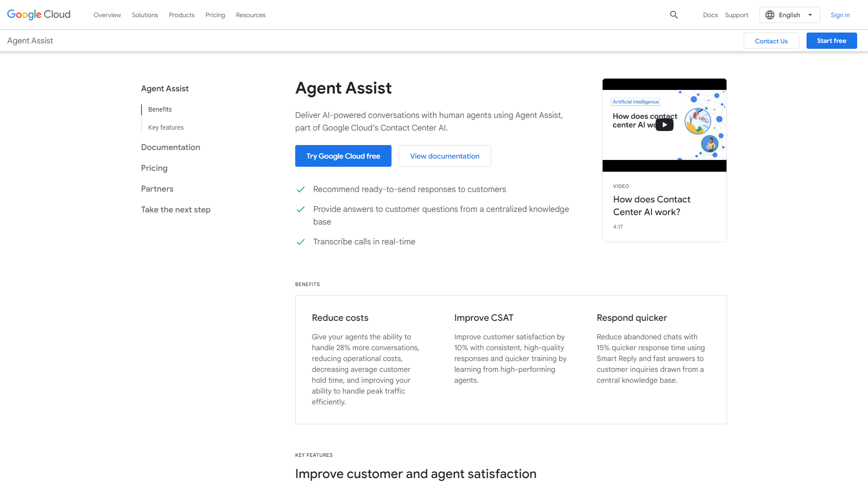868x488 pixels.
Task: Click the green checkmark for transcribe calls
Action: point(301,241)
